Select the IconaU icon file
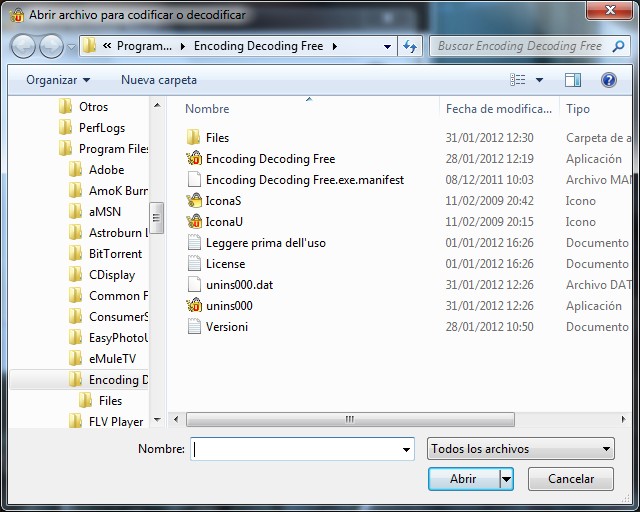640x512 pixels. 194,222
